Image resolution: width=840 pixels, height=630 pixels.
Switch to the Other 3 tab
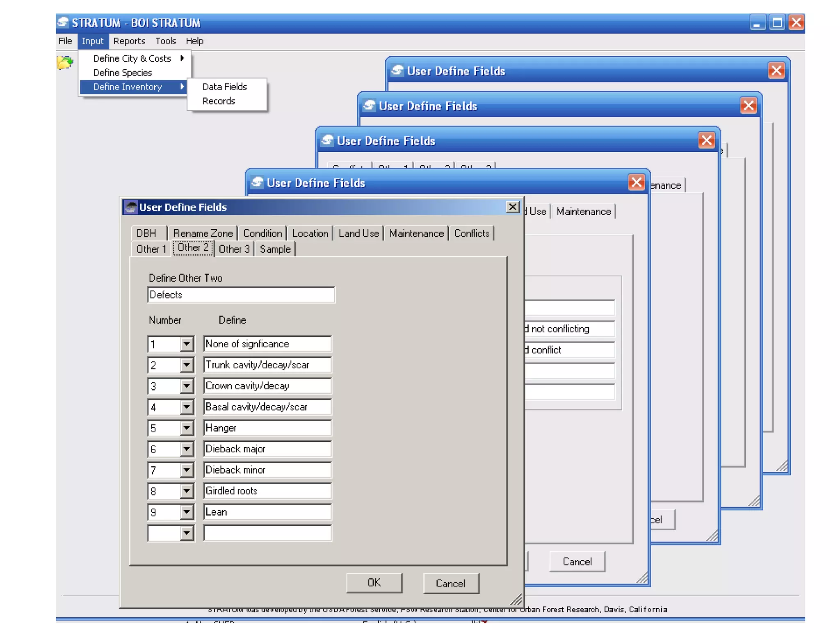(x=234, y=249)
